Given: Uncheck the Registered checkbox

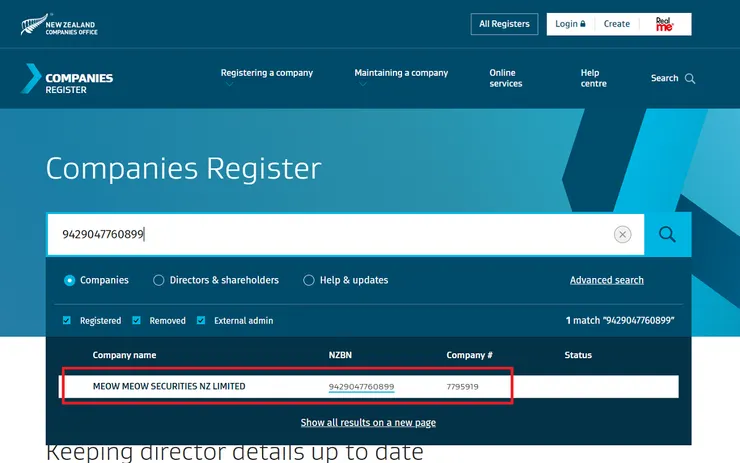Looking at the screenshot, I should pos(67,320).
